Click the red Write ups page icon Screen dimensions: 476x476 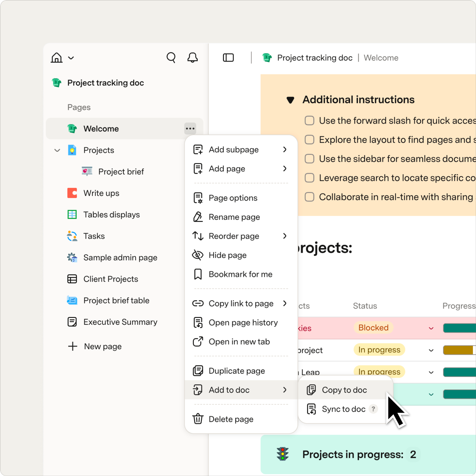(x=72, y=193)
